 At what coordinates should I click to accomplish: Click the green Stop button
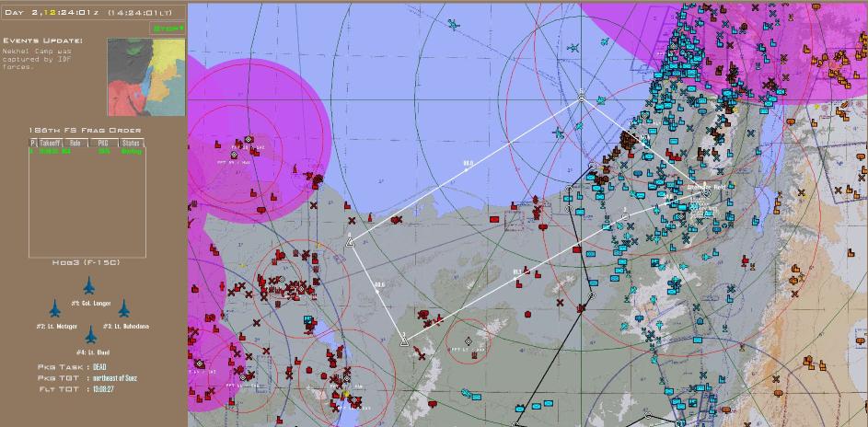coord(168,29)
